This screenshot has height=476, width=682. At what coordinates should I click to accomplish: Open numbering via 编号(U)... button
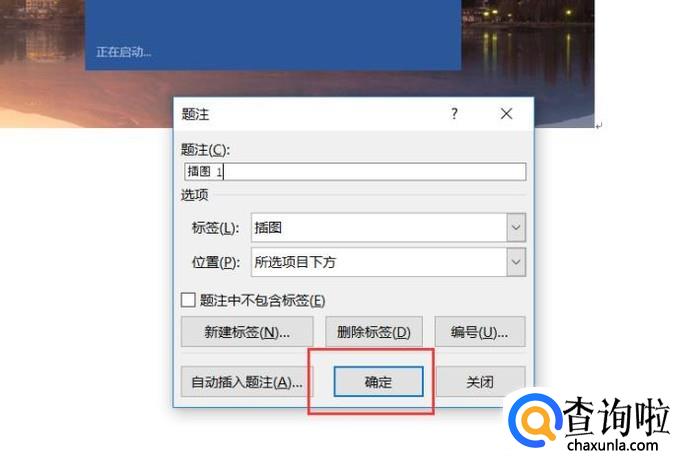point(480,332)
